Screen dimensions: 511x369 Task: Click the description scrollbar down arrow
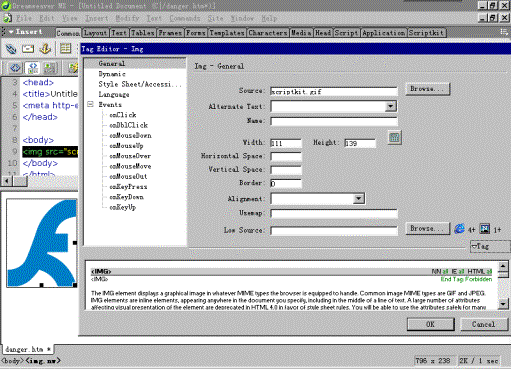503,304
